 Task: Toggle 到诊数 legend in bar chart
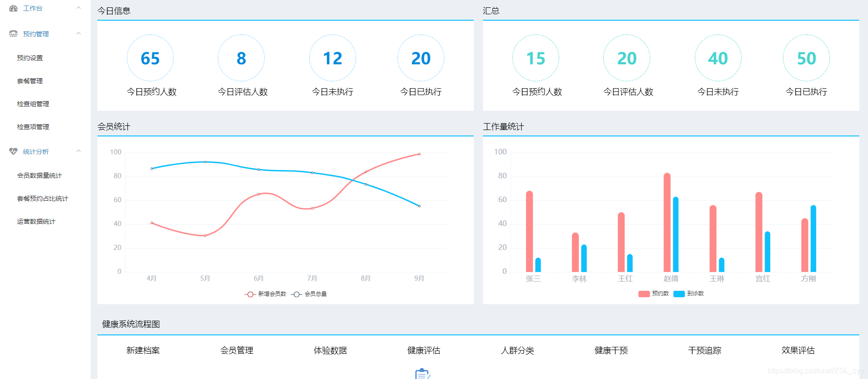click(x=688, y=294)
